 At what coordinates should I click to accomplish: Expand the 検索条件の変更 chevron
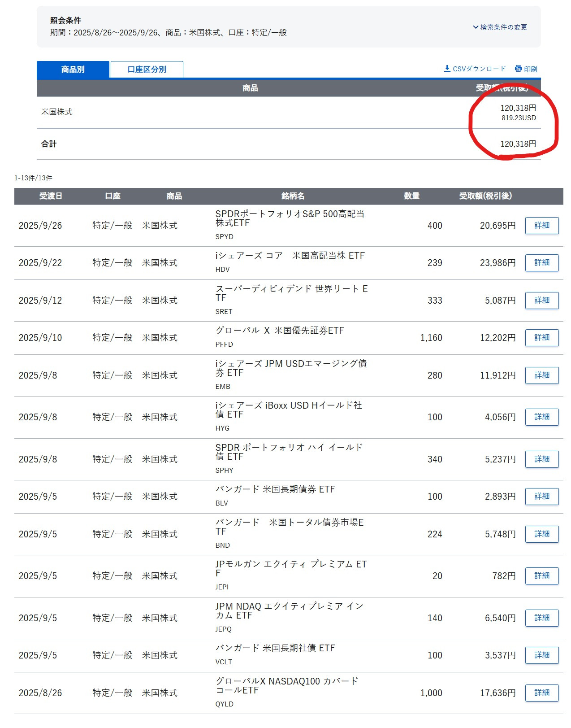[476, 27]
